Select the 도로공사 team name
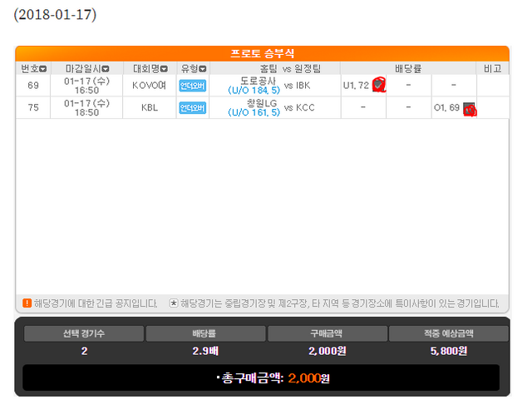 click(x=259, y=81)
